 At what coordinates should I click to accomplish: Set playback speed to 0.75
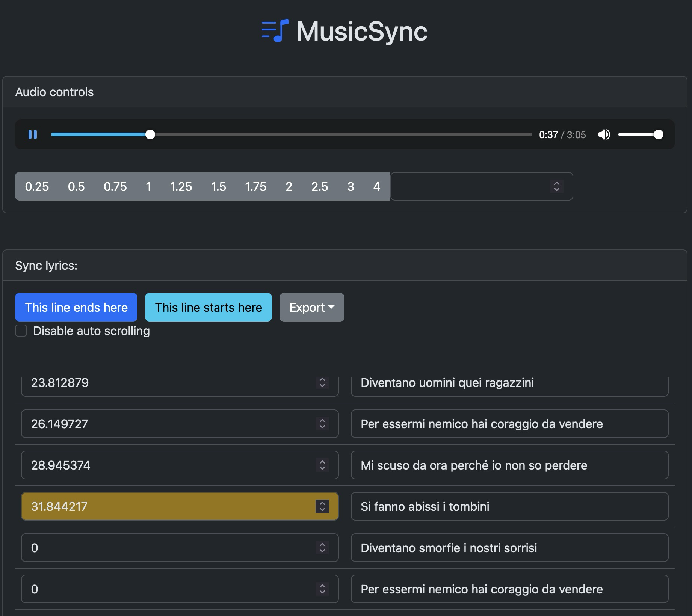115,186
